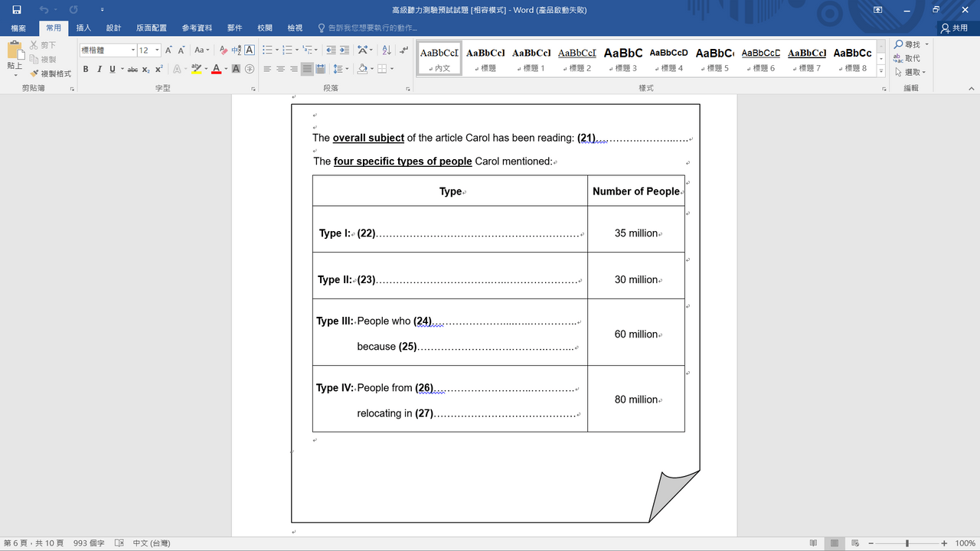Apply the 標題 1 style thumbnail
980x551 pixels.
click(531, 58)
